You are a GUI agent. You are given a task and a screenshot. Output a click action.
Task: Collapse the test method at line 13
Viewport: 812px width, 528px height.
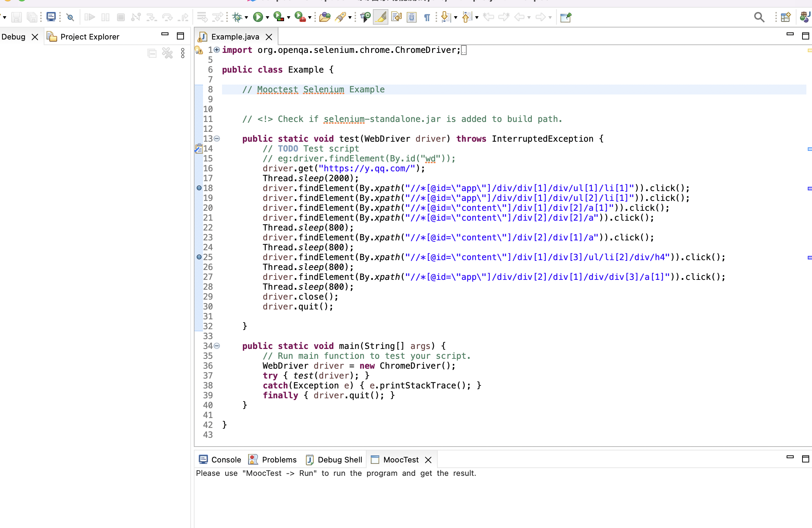[x=217, y=139]
